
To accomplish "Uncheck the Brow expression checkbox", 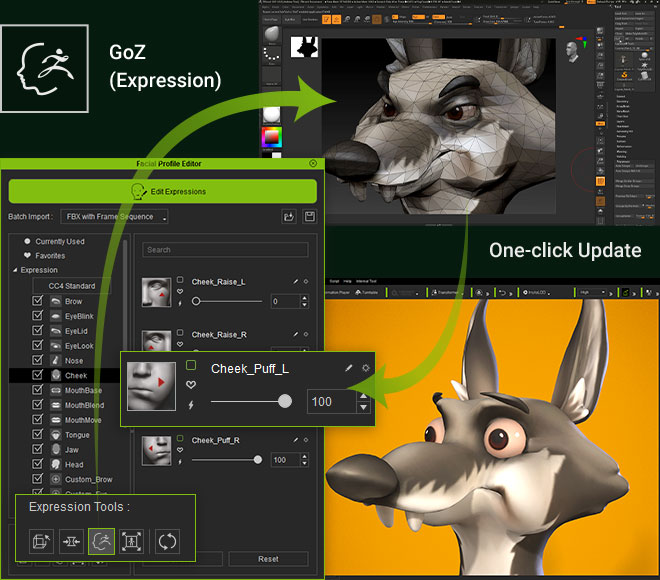I will click(38, 301).
